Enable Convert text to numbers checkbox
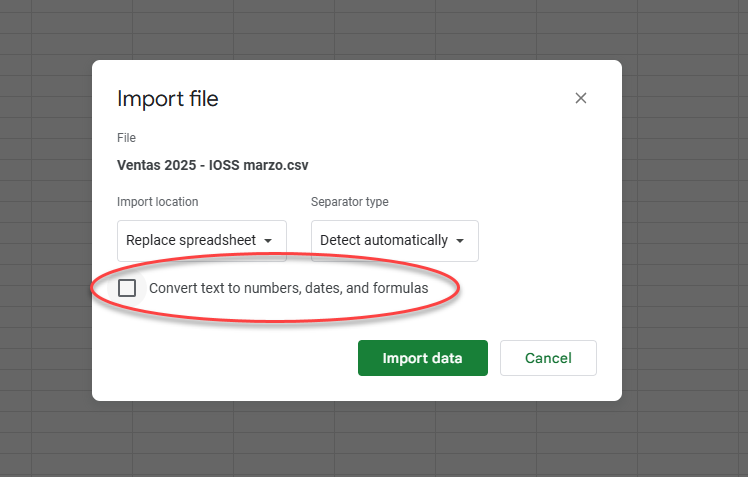The height and width of the screenshot is (477, 748). pyautogui.click(x=127, y=288)
